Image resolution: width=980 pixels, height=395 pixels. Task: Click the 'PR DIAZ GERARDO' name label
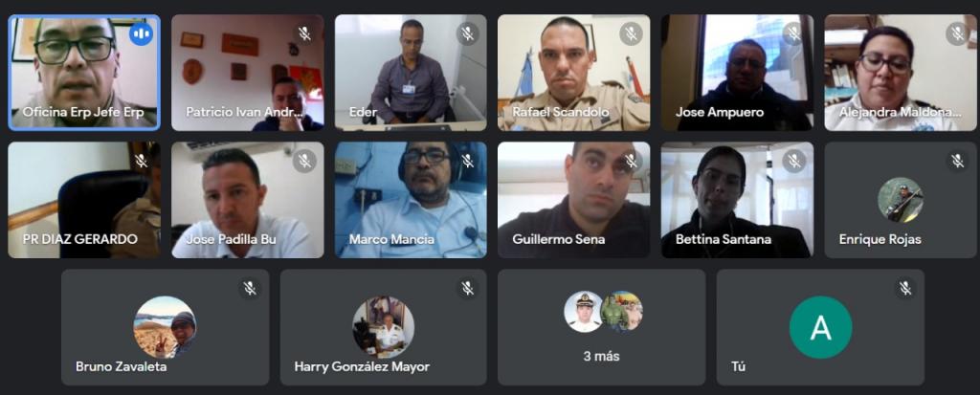click(x=80, y=239)
